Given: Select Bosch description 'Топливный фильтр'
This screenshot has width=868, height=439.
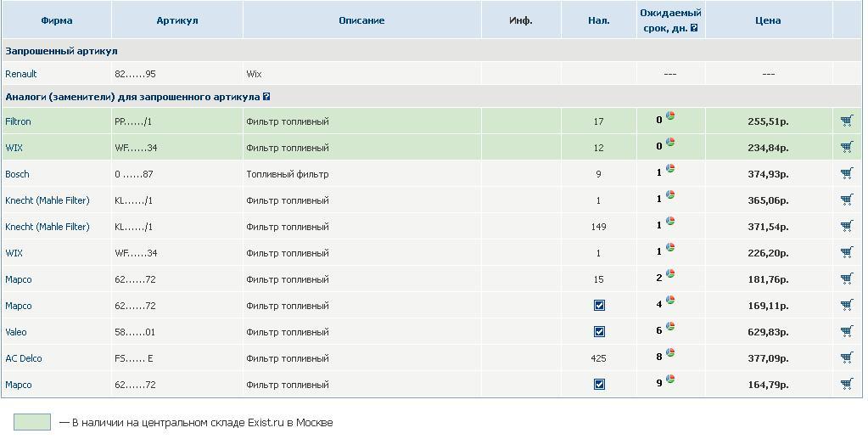Looking at the screenshot, I should tap(288, 174).
